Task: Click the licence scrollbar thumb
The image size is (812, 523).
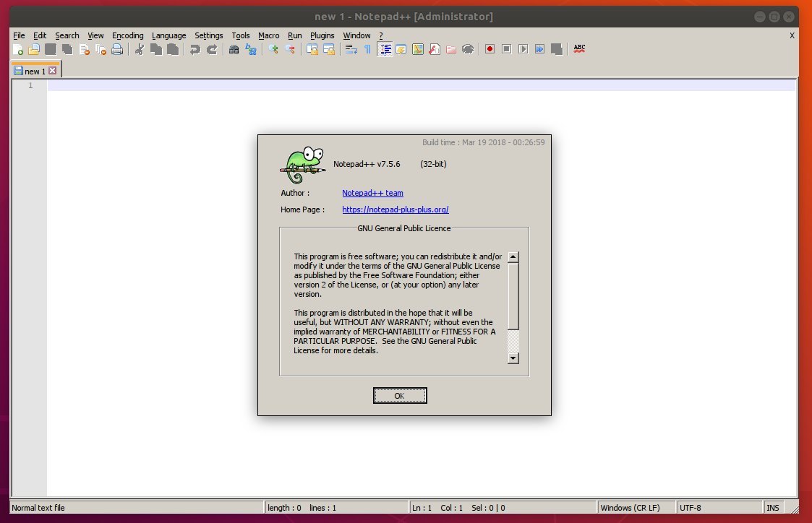Action: coord(513,296)
